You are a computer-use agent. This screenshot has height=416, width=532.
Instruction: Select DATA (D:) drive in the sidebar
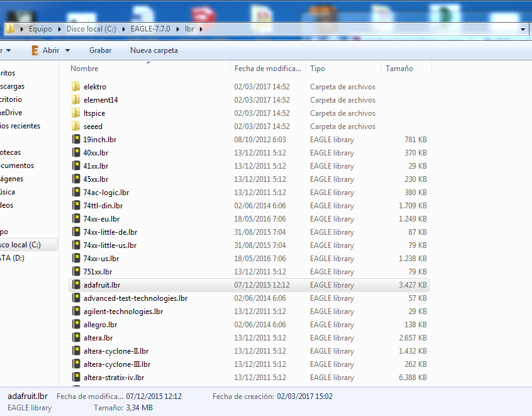12,258
